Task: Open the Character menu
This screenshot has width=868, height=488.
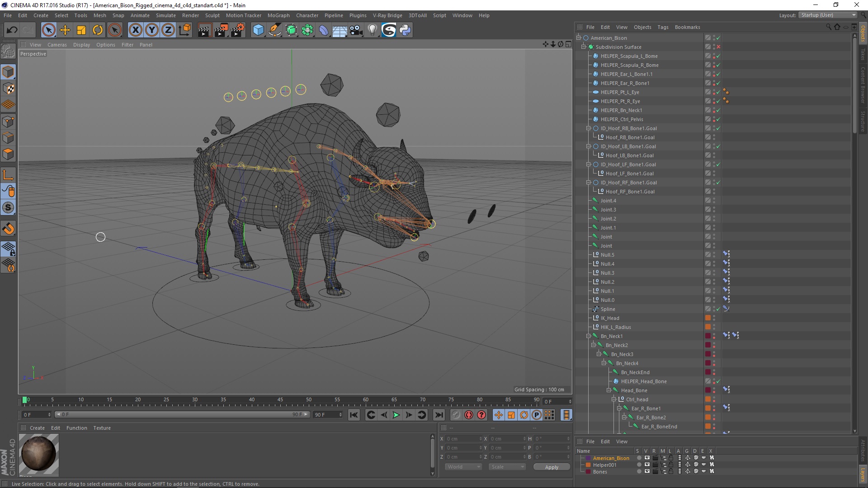Action: coord(307,15)
